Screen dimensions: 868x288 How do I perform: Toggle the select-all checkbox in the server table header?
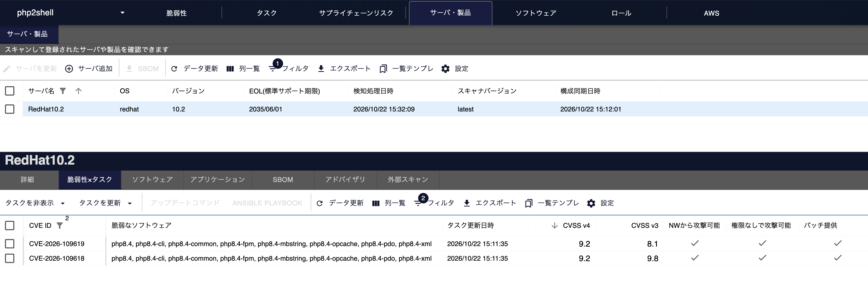10,91
